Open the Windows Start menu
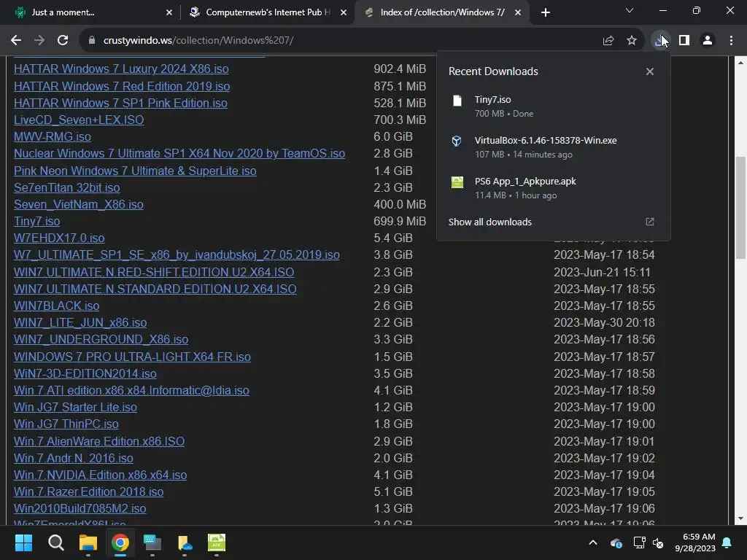This screenshot has height=560, width=747. pos(23,542)
